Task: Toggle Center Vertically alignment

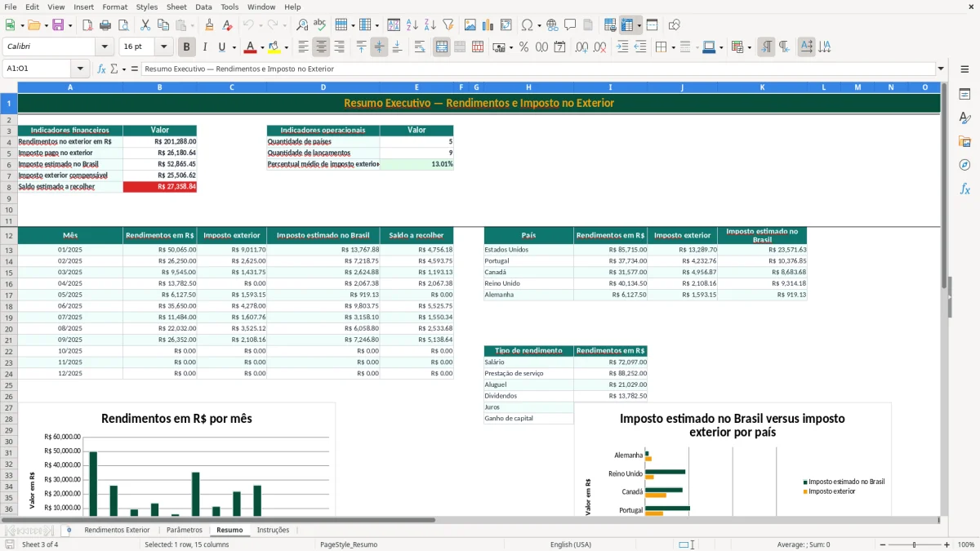Action: point(379,47)
